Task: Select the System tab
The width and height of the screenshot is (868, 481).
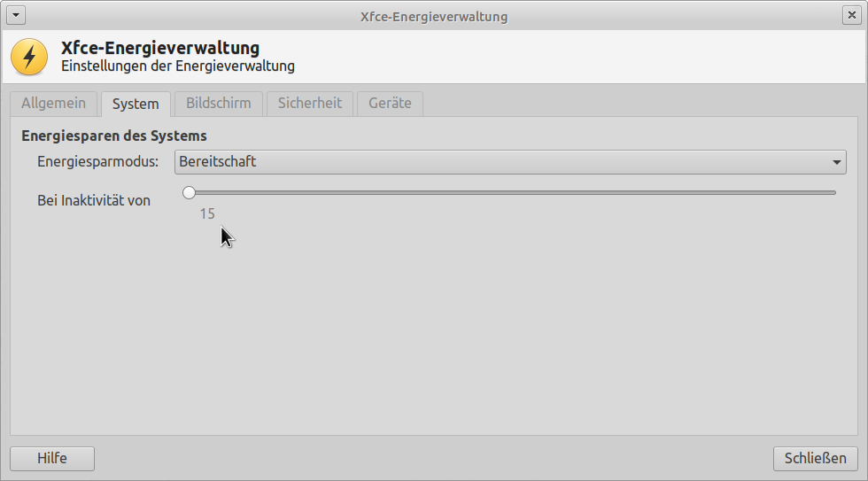Action: point(136,104)
